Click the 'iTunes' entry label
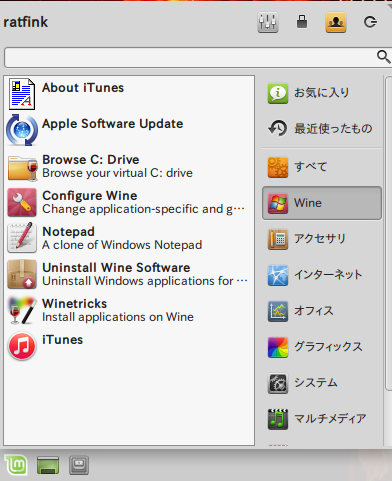The image size is (392, 481). 63,340
